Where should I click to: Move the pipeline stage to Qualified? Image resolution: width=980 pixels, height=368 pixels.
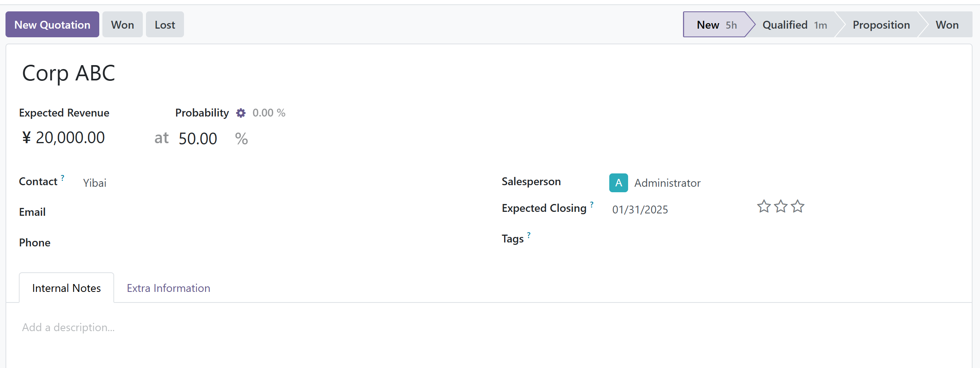pyautogui.click(x=794, y=25)
